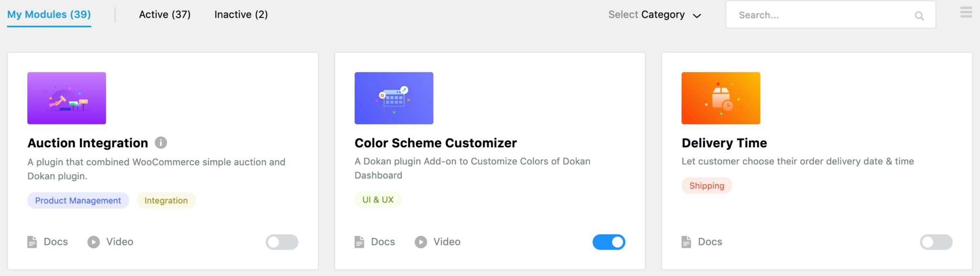Open the Inactive modules tab

pos(241,14)
